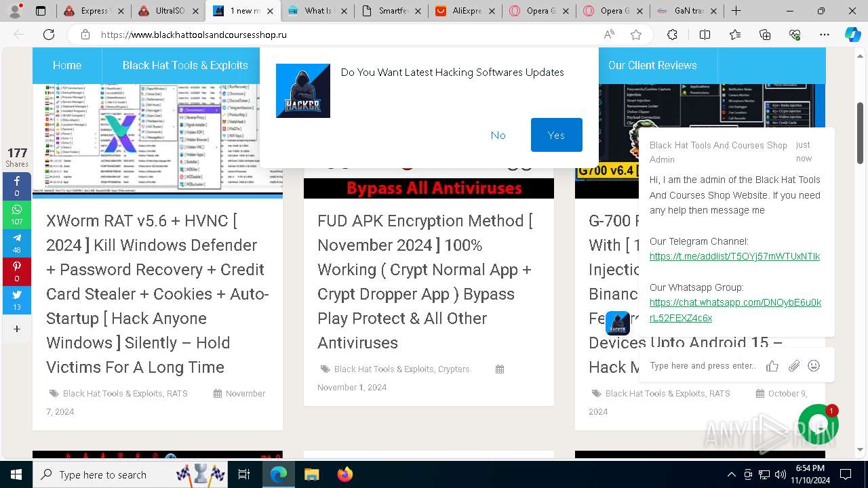Share on Telegram sidebar button

coord(17,243)
